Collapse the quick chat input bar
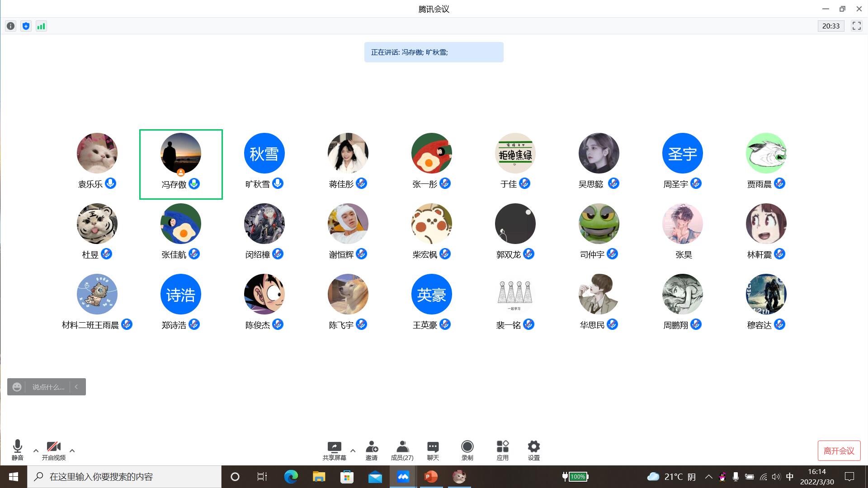 tap(76, 387)
